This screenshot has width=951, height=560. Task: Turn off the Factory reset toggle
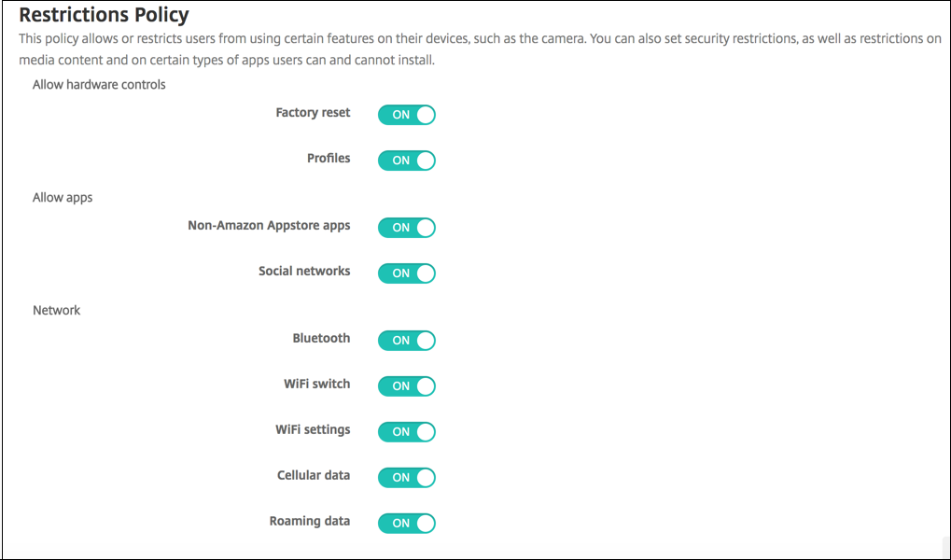tap(406, 115)
